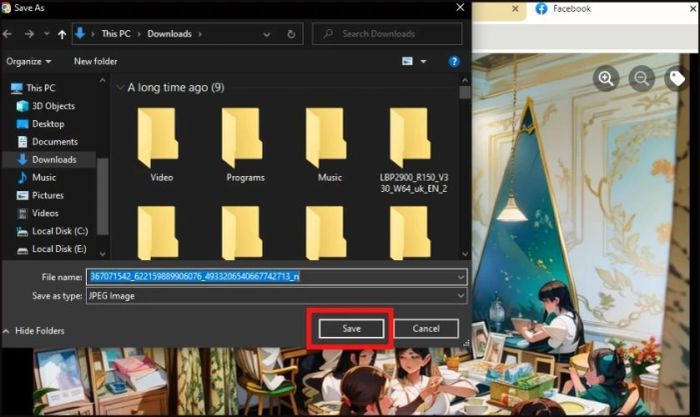Image resolution: width=700 pixels, height=417 pixels.
Task: Open the Video folder
Action: [162, 145]
